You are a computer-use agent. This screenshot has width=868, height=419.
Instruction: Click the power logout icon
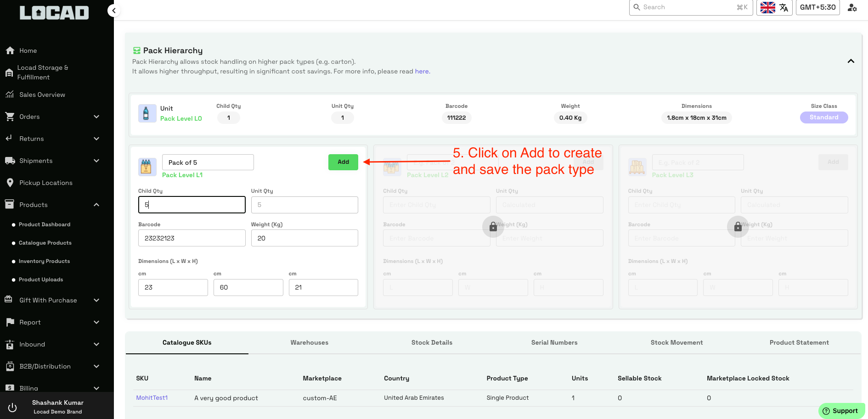coord(12,407)
